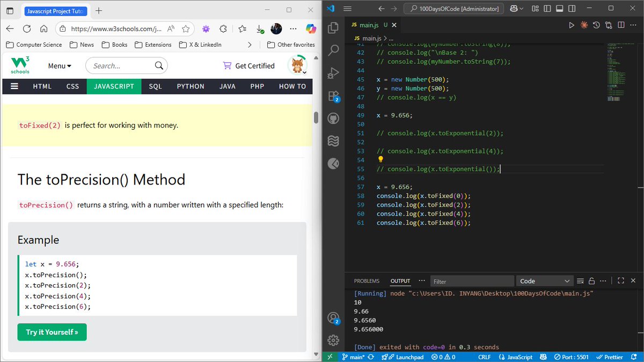The width and height of the screenshot is (644, 362).
Task: Focus the w3schools Search box
Action: 127,66
